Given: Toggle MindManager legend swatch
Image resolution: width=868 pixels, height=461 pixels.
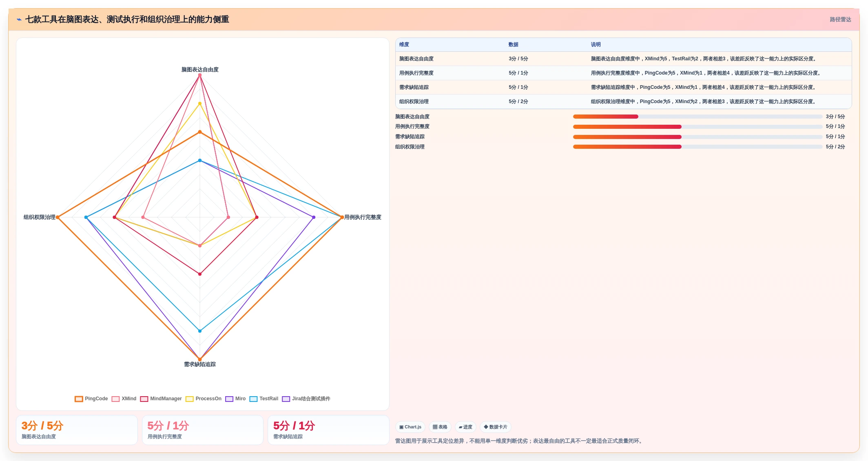Looking at the screenshot, I should click(144, 399).
